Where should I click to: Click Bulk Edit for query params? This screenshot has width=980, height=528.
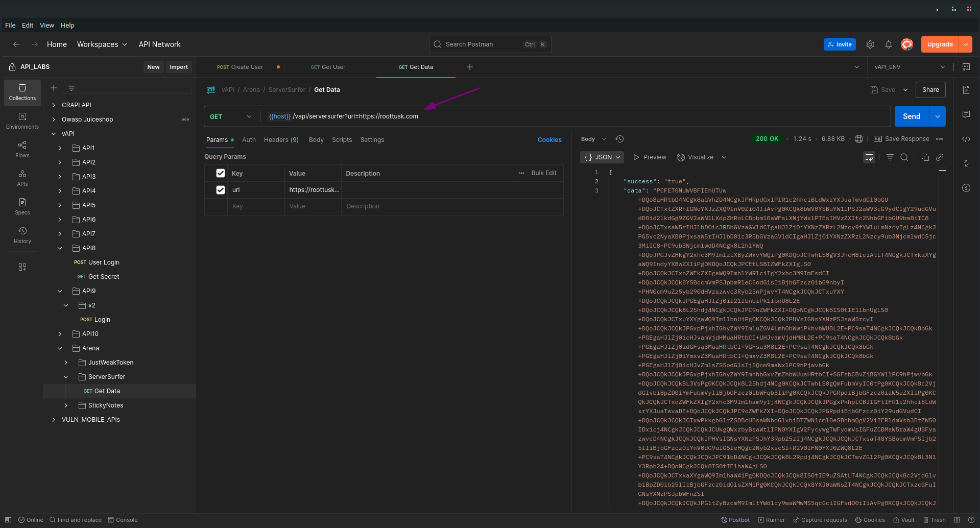pyautogui.click(x=543, y=173)
